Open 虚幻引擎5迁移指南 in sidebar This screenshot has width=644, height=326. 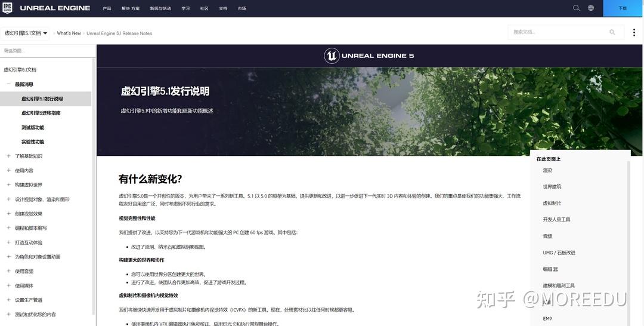click(x=41, y=113)
